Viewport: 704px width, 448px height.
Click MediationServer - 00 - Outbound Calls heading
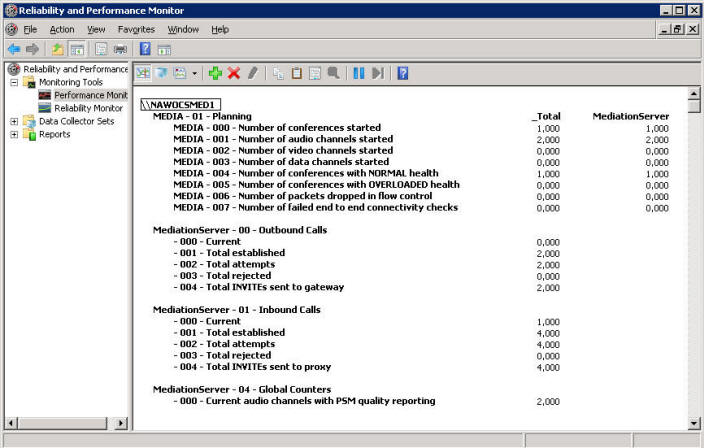(x=240, y=230)
